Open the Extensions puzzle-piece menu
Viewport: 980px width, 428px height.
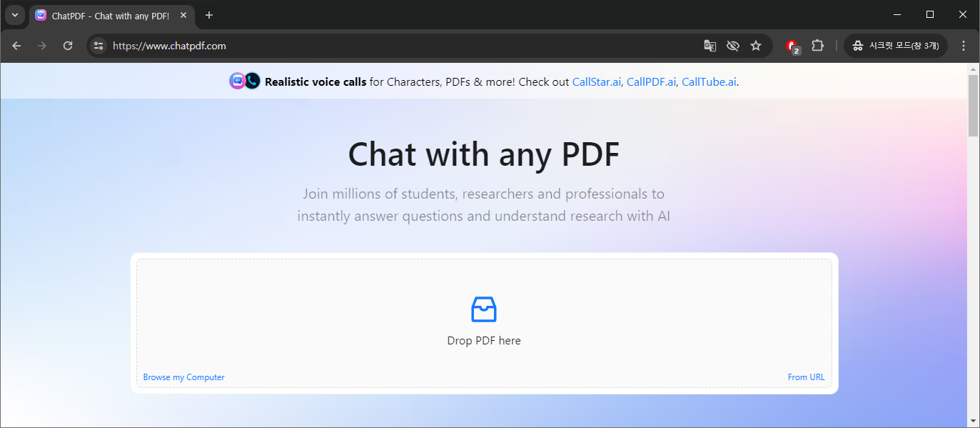tap(818, 45)
